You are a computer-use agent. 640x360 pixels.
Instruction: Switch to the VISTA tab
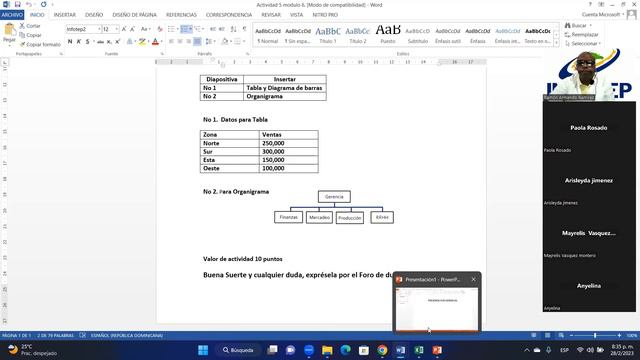(x=296, y=15)
